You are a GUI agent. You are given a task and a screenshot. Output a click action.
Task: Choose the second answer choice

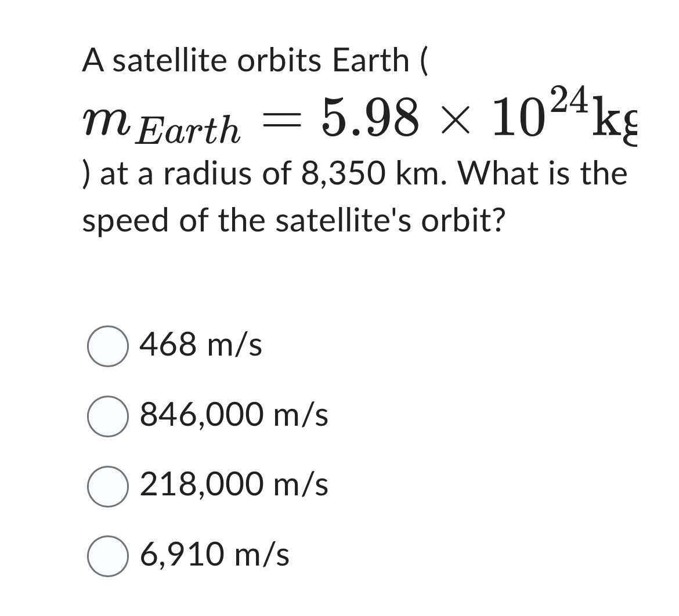point(107,415)
